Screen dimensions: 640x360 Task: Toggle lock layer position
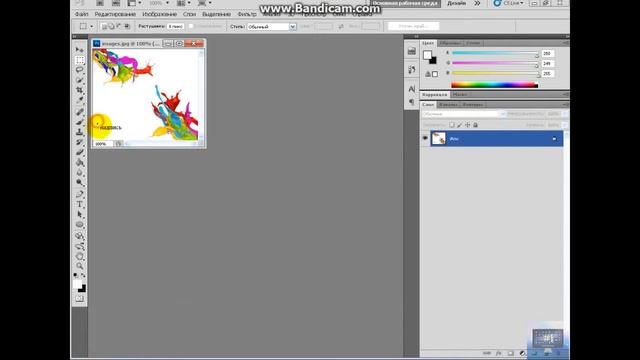[x=467, y=125]
